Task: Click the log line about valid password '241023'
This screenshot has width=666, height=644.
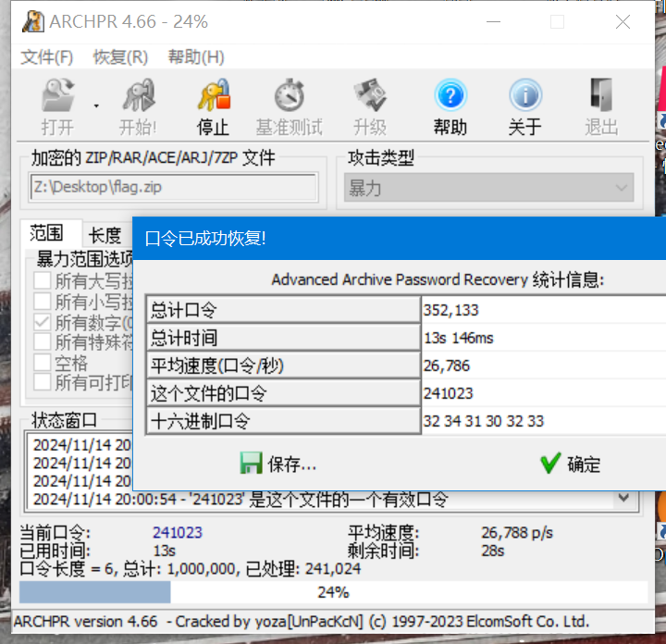Action: [240, 499]
